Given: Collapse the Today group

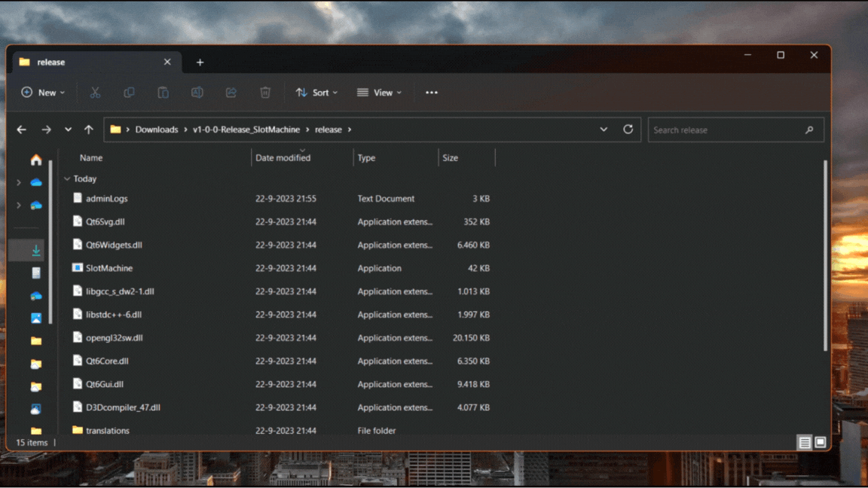Looking at the screenshot, I should pos(67,178).
